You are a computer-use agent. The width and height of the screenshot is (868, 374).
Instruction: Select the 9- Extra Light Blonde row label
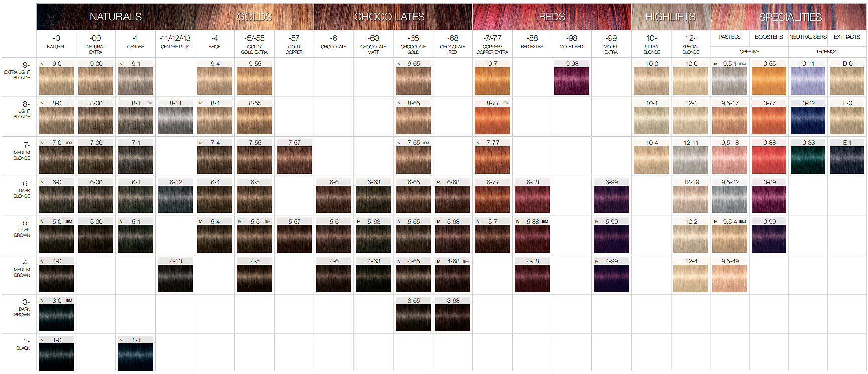pos(19,71)
